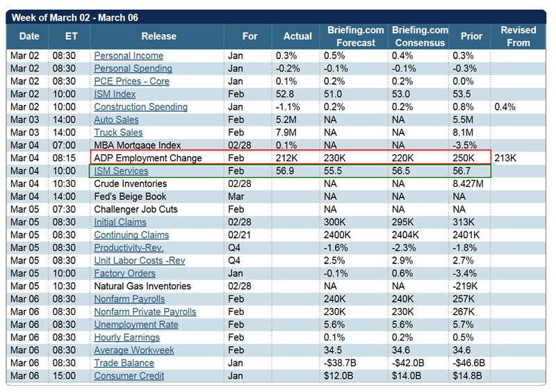Open the Productivity-Rev. link
Viewport: 556px width, 392px height.
[x=129, y=247]
